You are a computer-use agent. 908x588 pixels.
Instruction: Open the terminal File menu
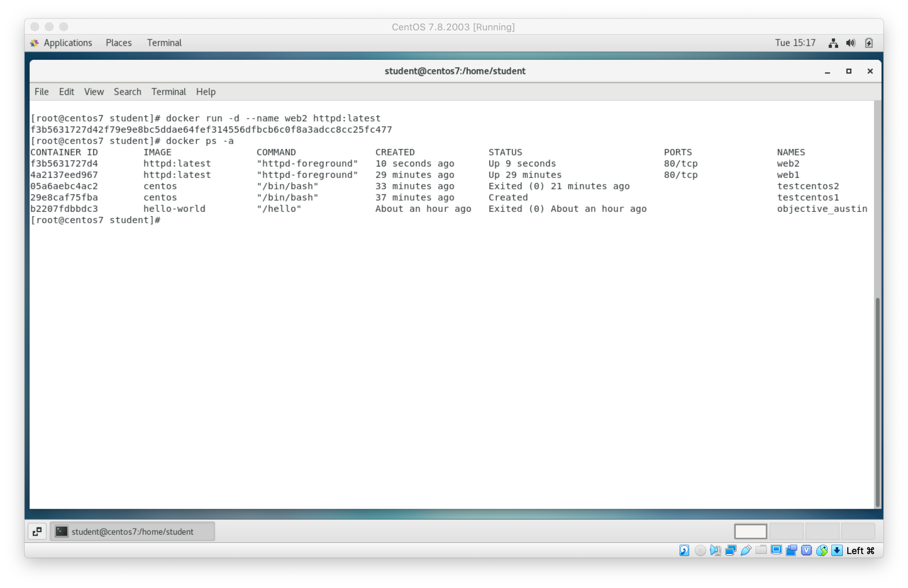pyautogui.click(x=42, y=91)
